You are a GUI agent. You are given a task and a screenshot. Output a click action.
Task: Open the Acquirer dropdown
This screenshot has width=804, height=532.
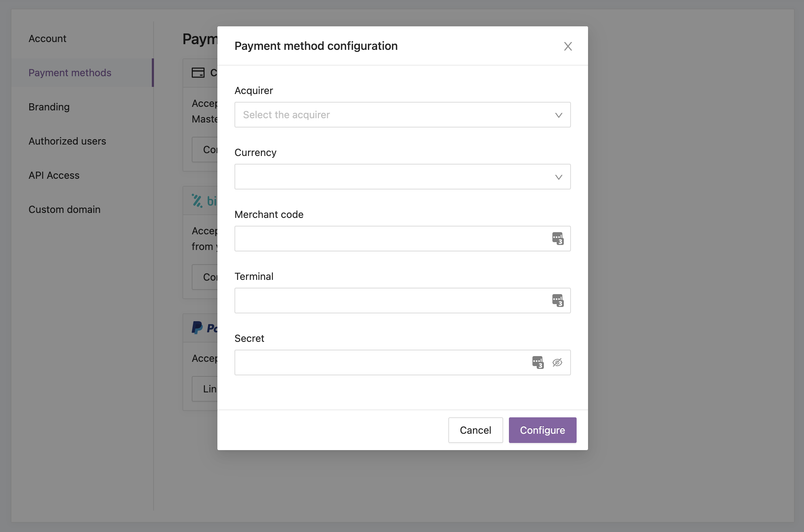403,115
